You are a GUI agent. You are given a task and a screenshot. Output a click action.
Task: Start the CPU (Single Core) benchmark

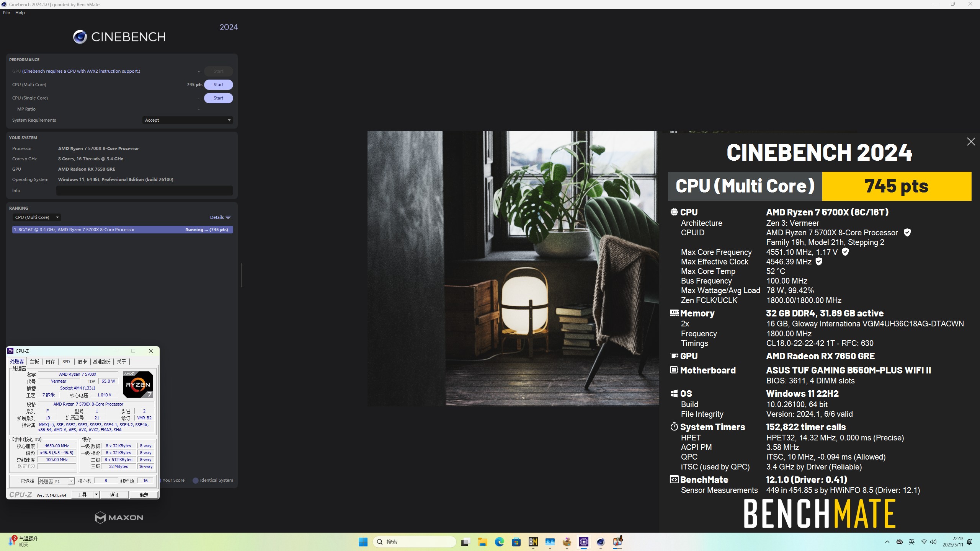point(218,98)
